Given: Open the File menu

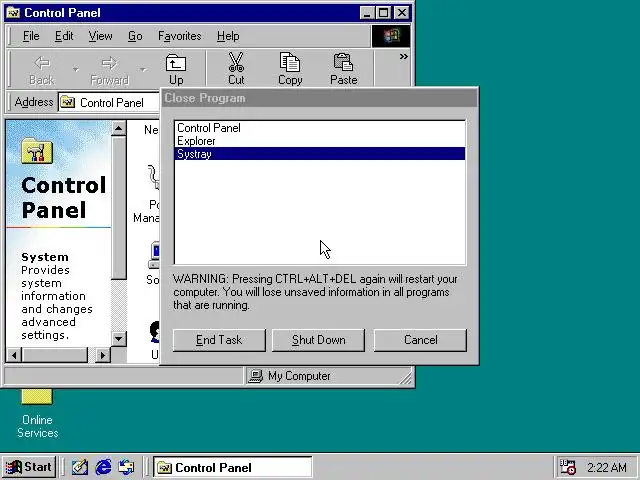Looking at the screenshot, I should coord(31,36).
